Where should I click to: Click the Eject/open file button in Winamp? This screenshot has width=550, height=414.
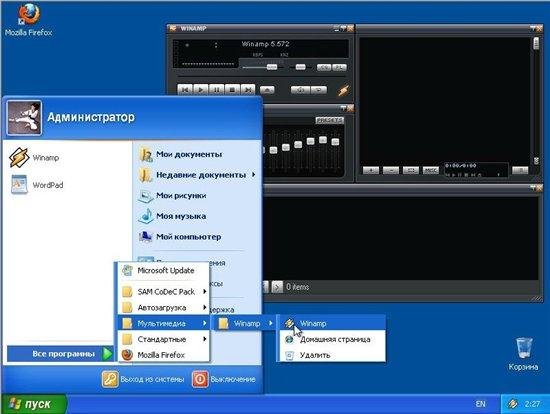pos(267,90)
